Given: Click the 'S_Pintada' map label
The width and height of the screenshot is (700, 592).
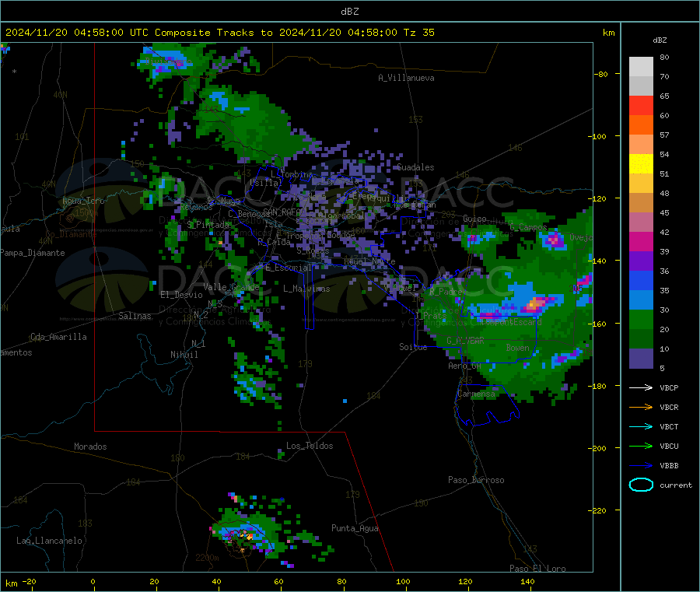Looking at the screenshot, I should [208, 225].
